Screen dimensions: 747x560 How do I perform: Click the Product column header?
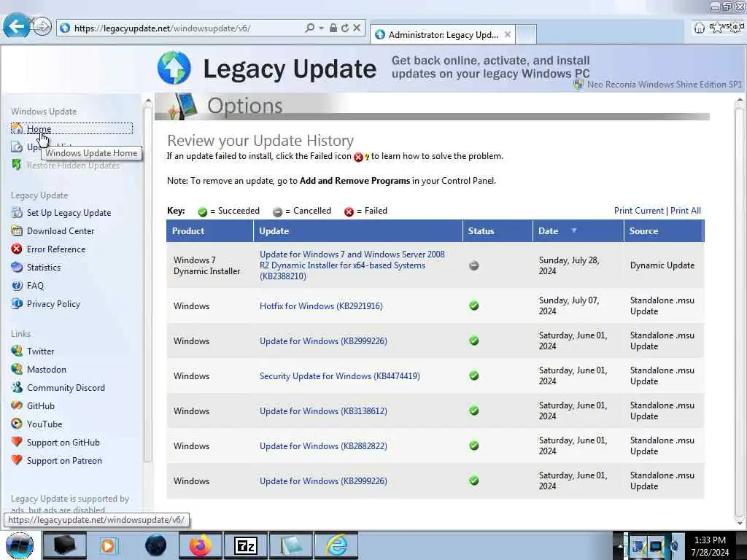[209, 231]
